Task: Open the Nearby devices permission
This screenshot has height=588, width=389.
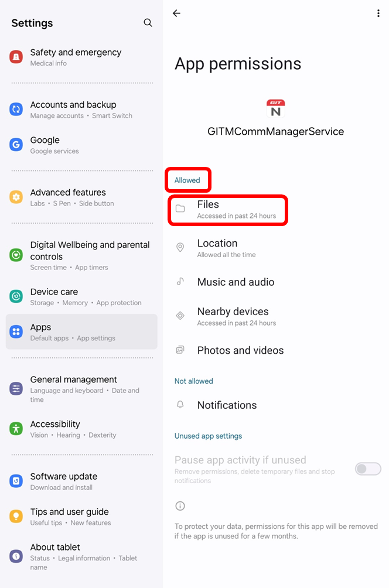Action: [x=276, y=316]
